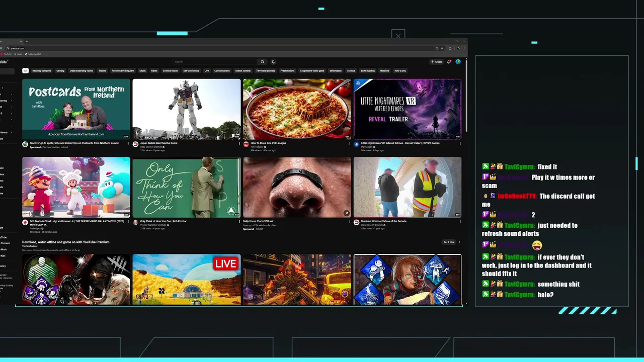
Task: Click PlayStation channel avatar under Little Nightmares video
Action: coord(356,144)
